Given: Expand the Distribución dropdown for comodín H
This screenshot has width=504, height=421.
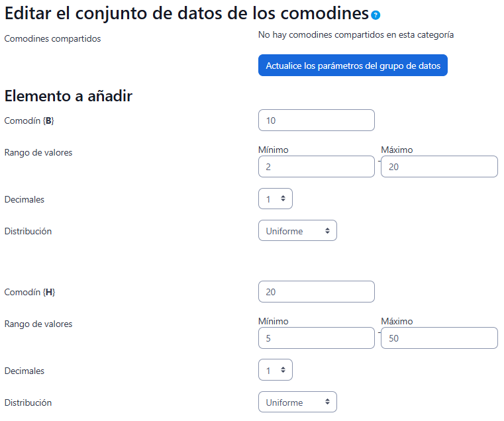Looking at the screenshot, I should (297, 402).
